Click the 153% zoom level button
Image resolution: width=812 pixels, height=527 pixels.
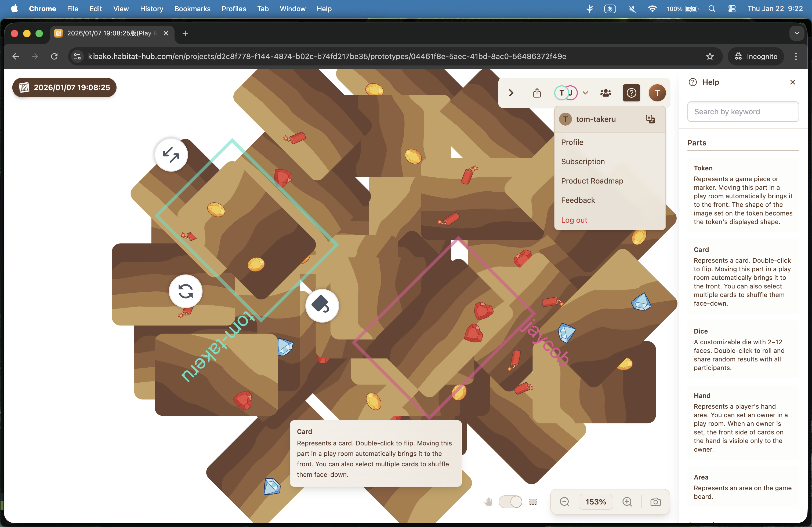click(x=596, y=502)
